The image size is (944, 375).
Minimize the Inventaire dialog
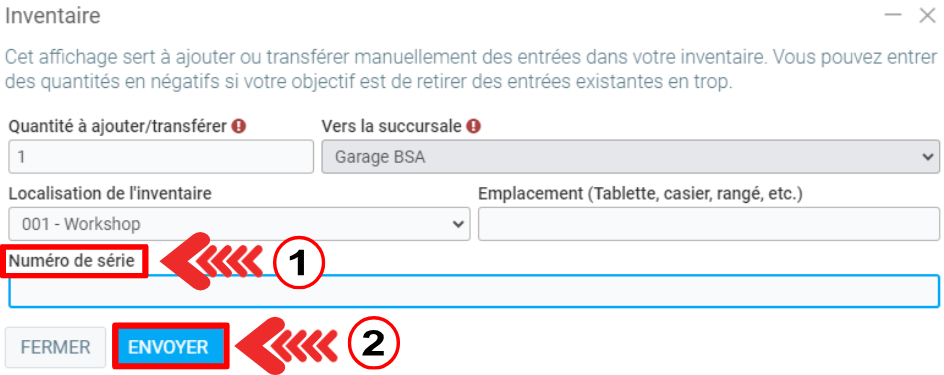tap(893, 15)
